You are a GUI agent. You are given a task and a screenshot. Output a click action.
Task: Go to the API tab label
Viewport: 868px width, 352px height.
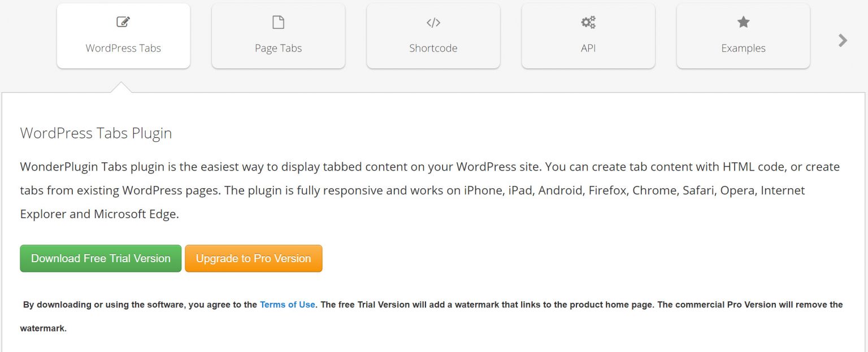(588, 48)
